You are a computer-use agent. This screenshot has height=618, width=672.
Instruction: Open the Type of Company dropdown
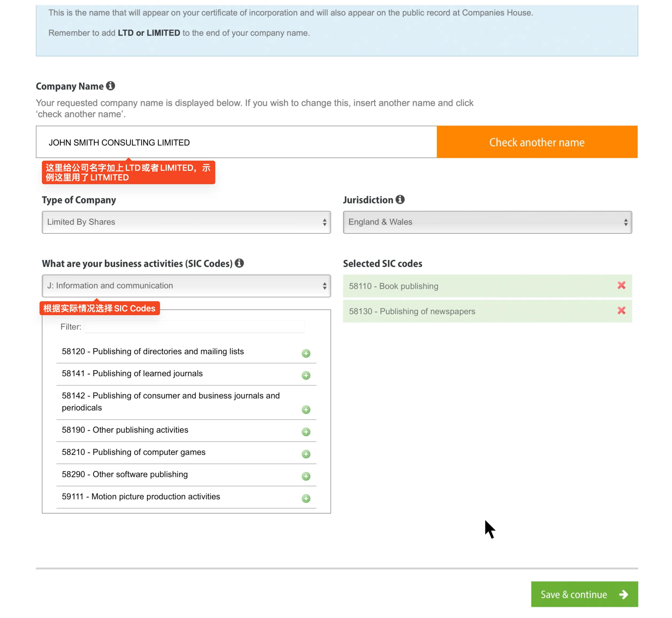186,222
